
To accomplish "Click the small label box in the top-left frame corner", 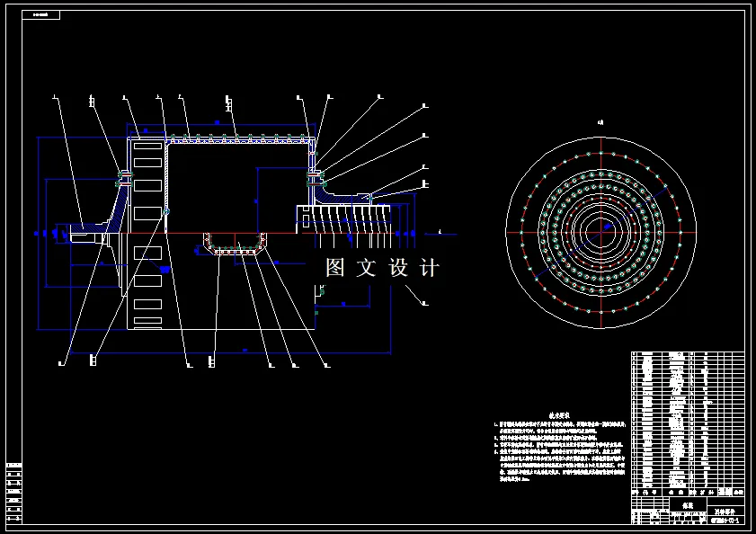I will (41, 15).
